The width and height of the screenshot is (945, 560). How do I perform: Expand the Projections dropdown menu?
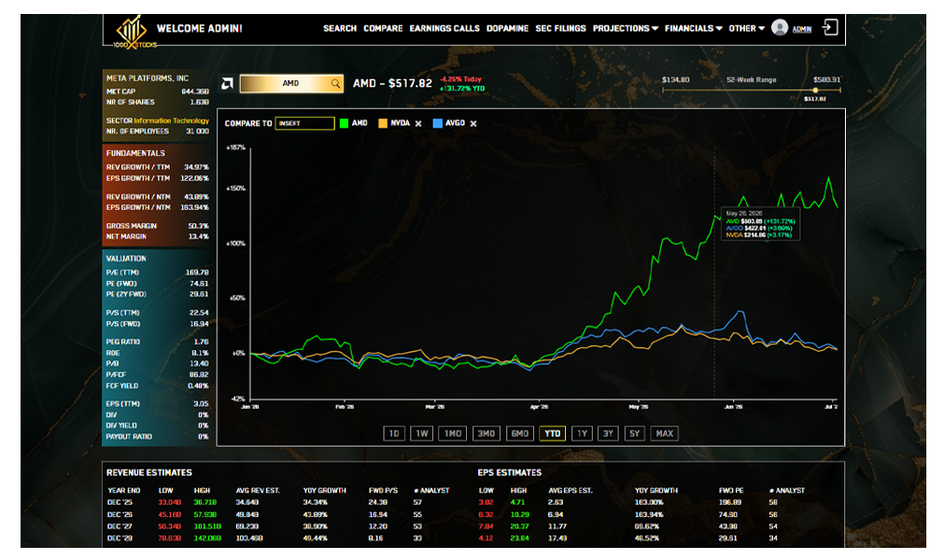pyautogui.click(x=625, y=28)
